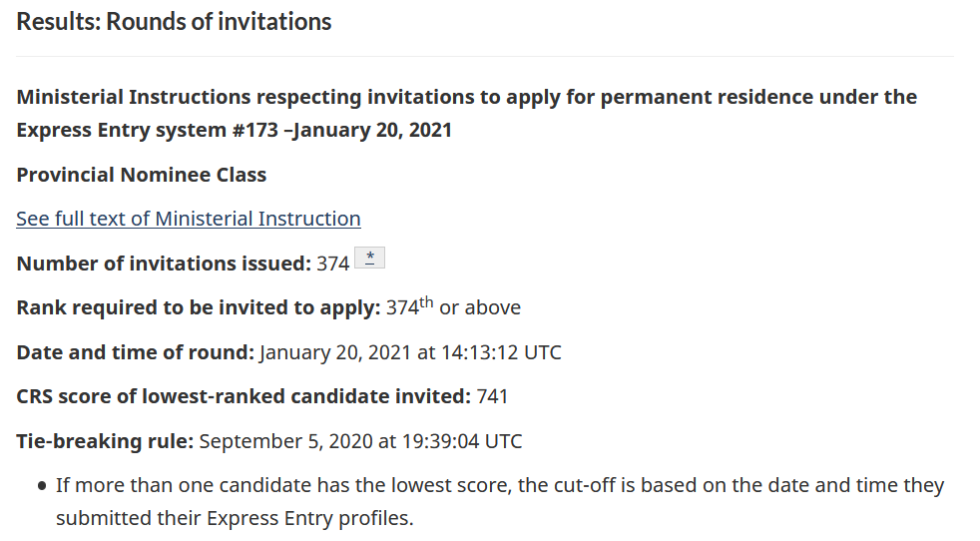Click the Number of invitations issued label
This screenshot has height=541, width=980.
coord(164,264)
